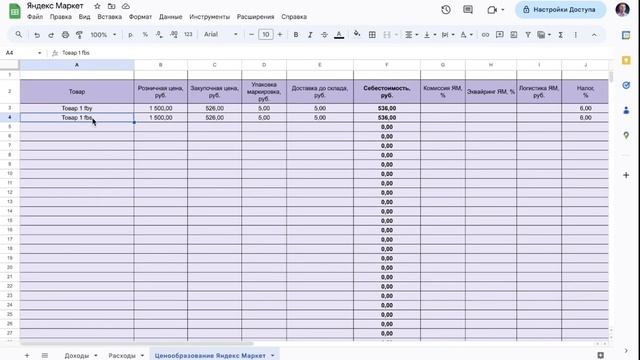The image size is (640, 360).
Task: Open fill color picker
Action: [357, 34]
